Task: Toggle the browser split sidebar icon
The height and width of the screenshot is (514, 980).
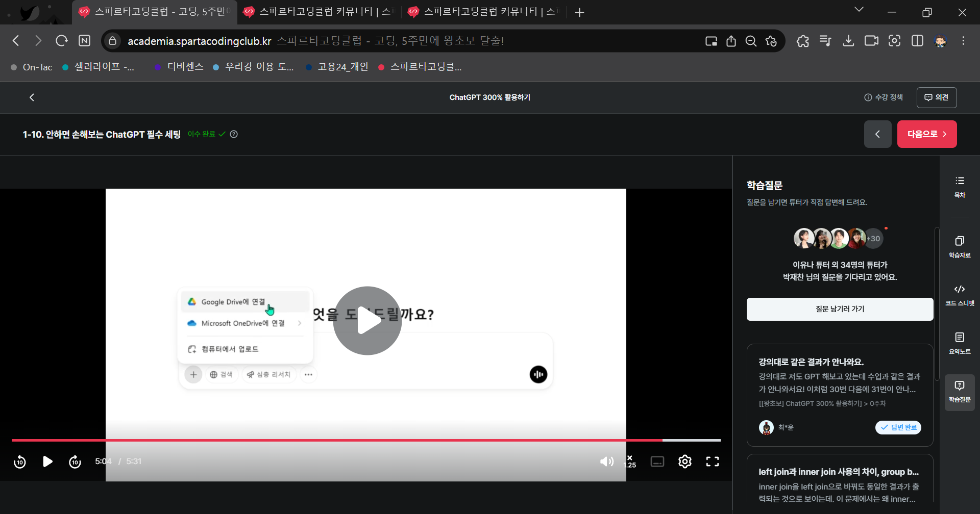Action: [917, 41]
